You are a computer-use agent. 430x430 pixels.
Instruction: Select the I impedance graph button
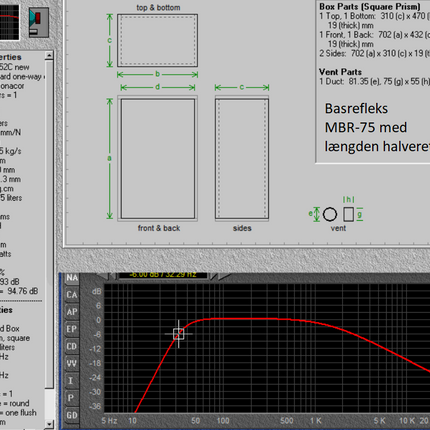point(72,381)
